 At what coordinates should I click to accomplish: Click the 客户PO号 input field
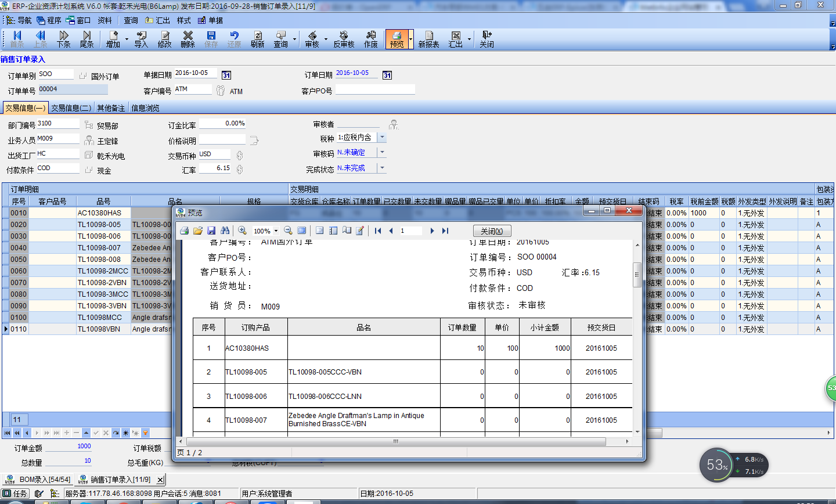tap(375, 89)
